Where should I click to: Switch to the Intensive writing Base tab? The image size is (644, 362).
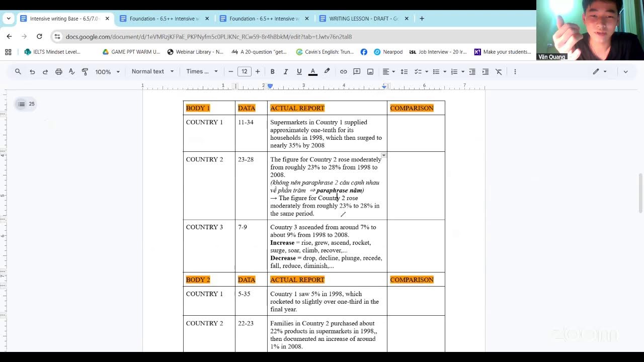click(x=64, y=19)
